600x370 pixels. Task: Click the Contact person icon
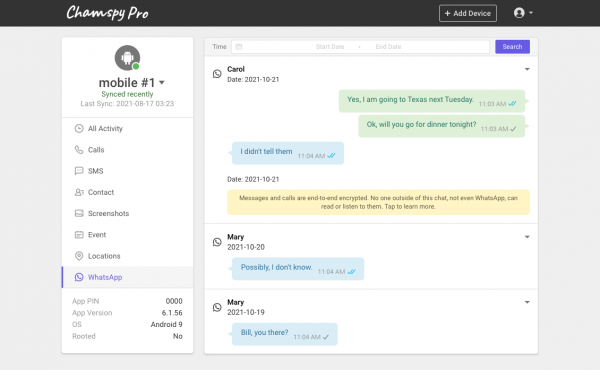coord(79,192)
